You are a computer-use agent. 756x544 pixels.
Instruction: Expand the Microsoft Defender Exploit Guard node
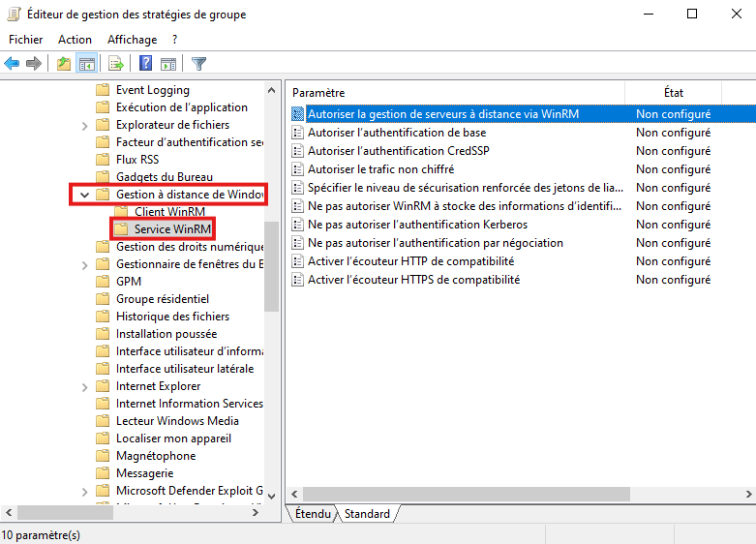tap(85, 491)
